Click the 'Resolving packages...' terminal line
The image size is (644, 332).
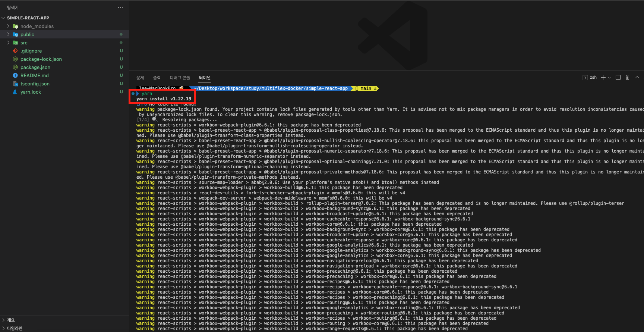(189, 120)
